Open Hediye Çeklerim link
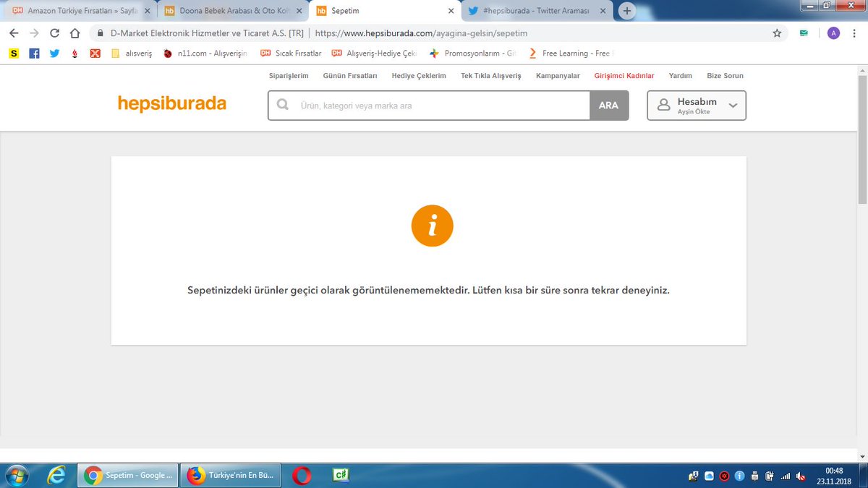 [419, 75]
